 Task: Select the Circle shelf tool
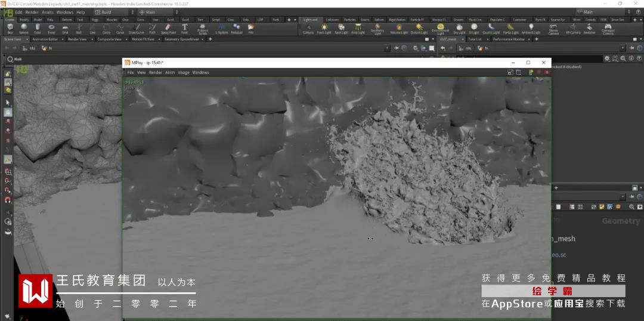click(x=106, y=29)
